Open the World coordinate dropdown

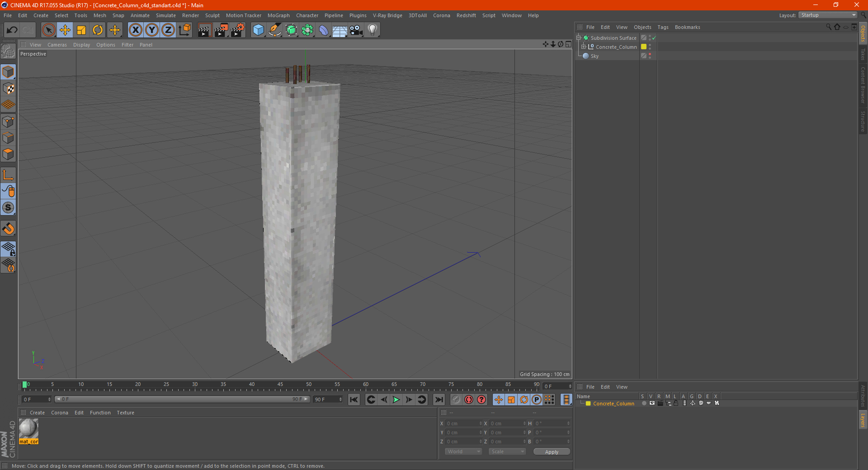(463, 451)
